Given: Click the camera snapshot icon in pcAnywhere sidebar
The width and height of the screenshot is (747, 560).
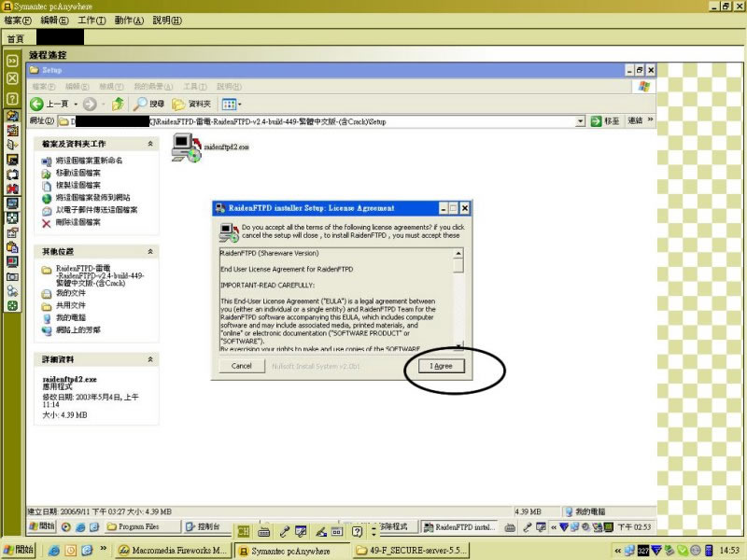Looking at the screenshot, I should pos(12,276).
